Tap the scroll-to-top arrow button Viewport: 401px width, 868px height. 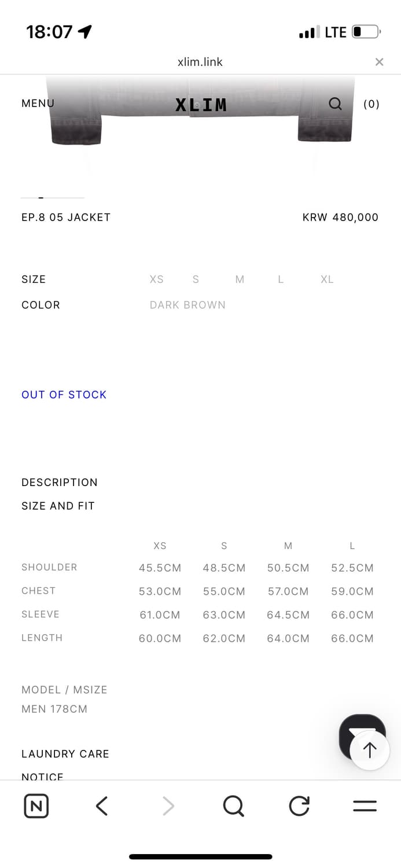coord(370,750)
